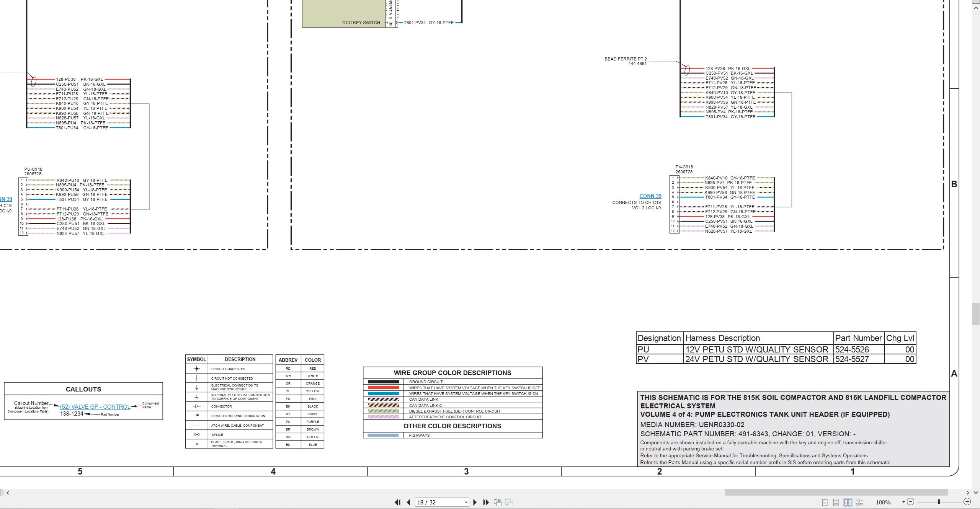Click the scroll right arrow
This screenshot has height=509, width=980.
coord(968,493)
